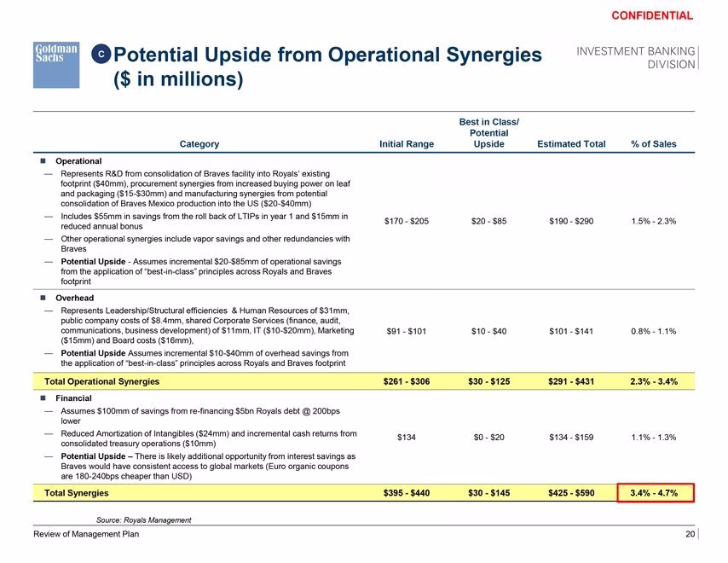The width and height of the screenshot is (728, 563).
Task: Click the Source: Royals Management note
Action: click(x=143, y=519)
